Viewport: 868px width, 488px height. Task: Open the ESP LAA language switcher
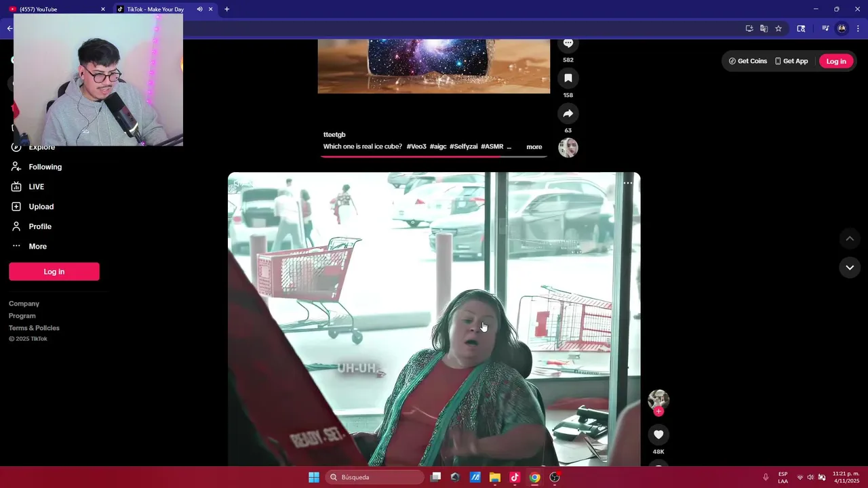(x=783, y=478)
